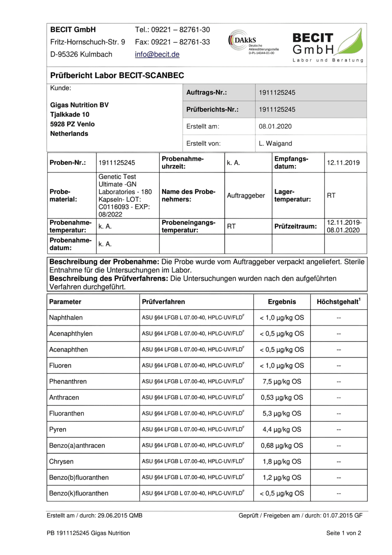Click the fax number 'Fax: 09221 – 82761-33'
The width and height of the screenshot is (392, 555).
(172, 42)
